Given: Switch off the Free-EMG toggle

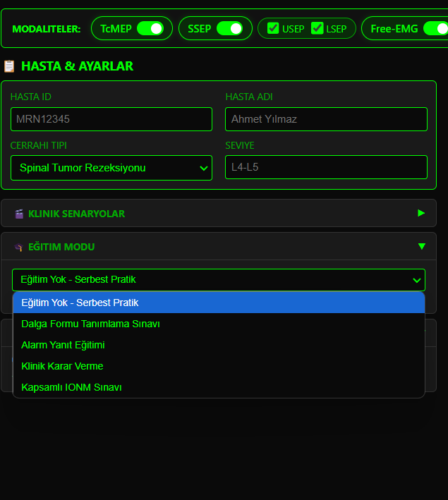Looking at the screenshot, I should click(436, 28).
